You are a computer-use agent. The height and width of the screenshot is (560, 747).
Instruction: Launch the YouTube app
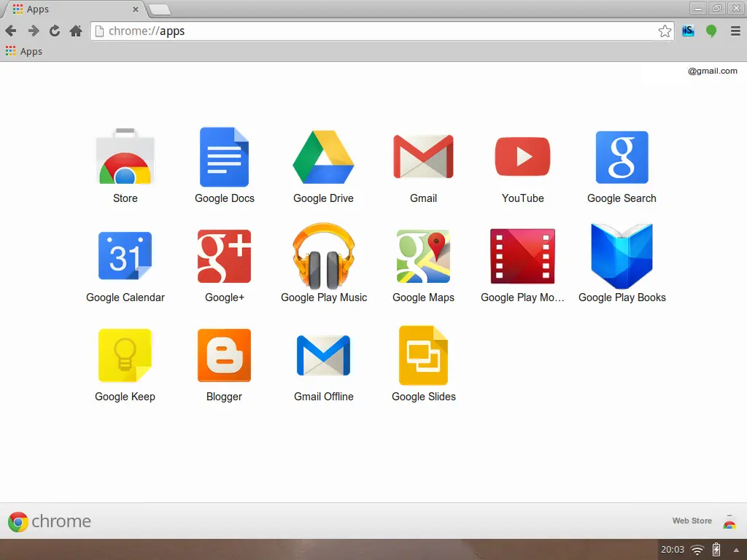[522, 157]
